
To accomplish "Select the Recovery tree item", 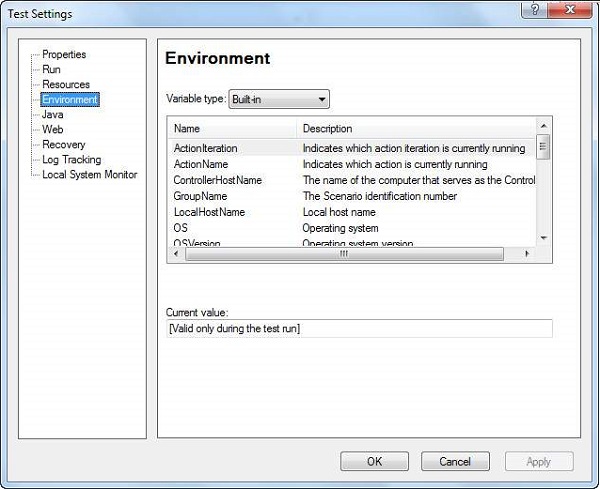I will [63, 144].
